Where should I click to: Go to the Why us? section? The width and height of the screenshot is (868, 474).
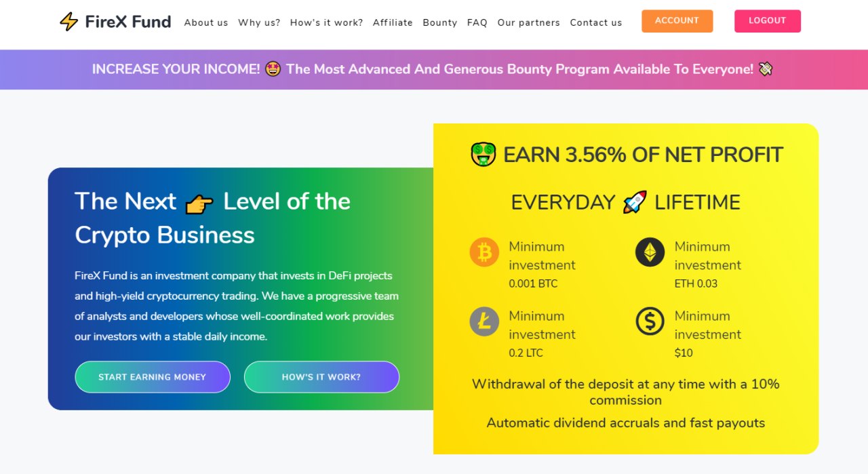click(259, 22)
